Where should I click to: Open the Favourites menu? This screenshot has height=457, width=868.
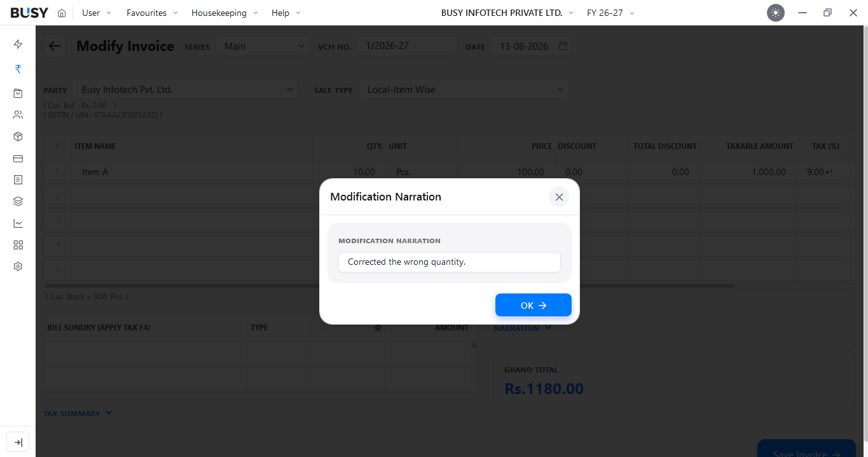tap(152, 13)
